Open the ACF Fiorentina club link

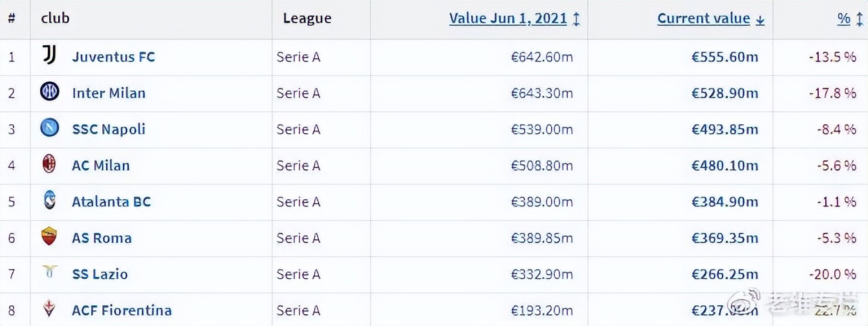tap(122, 310)
